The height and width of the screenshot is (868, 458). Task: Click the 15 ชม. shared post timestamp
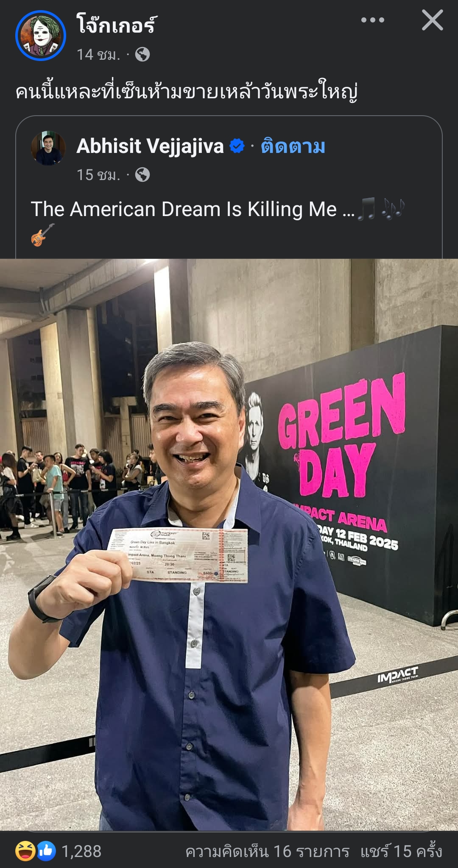[98, 175]
